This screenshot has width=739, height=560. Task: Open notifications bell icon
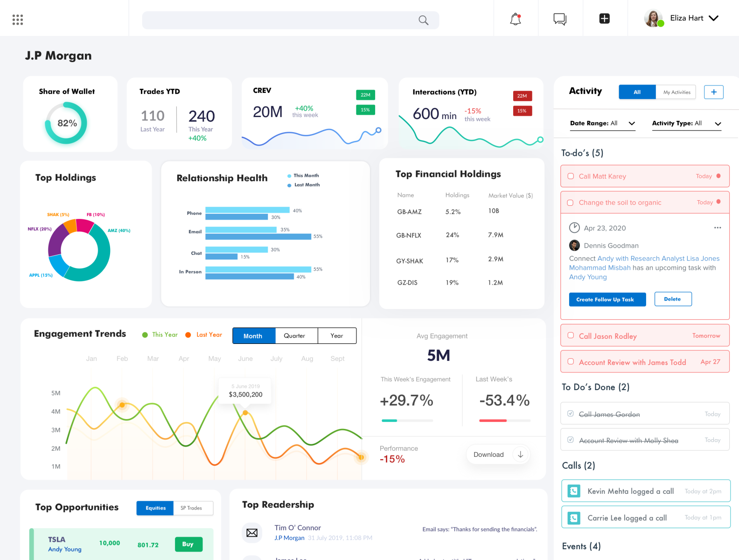[516, 19]
